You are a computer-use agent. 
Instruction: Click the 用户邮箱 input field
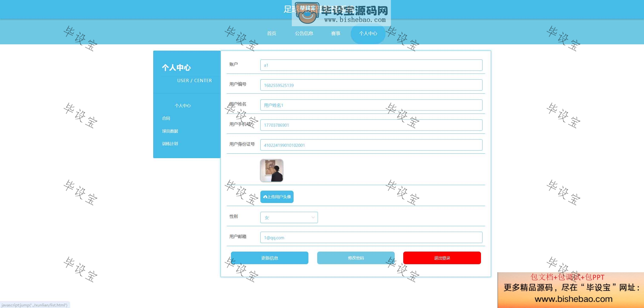tap(371, 237)
